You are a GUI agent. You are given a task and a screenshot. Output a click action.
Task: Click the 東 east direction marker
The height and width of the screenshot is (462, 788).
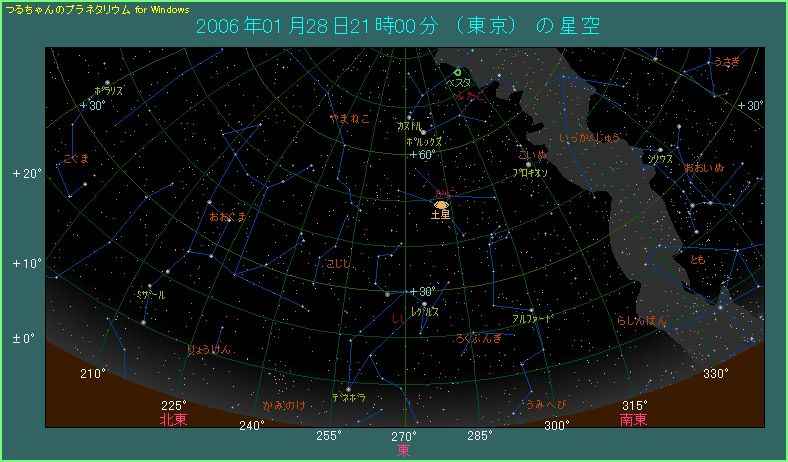403,450
